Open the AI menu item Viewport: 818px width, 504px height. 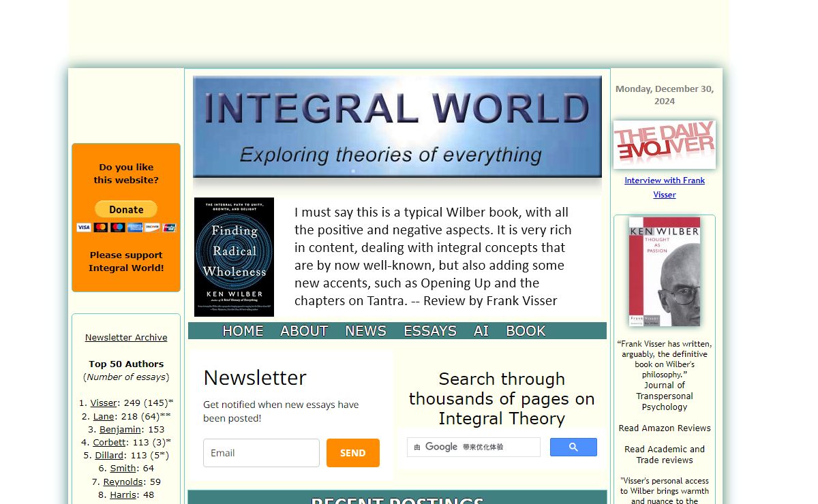click(481, 331)
